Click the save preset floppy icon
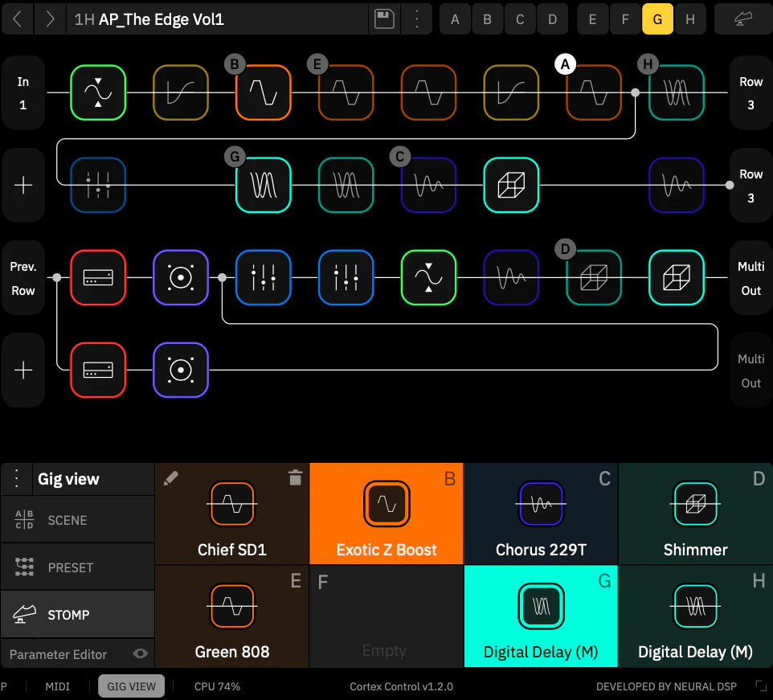773x700 pixels. [x=384, y=18]
